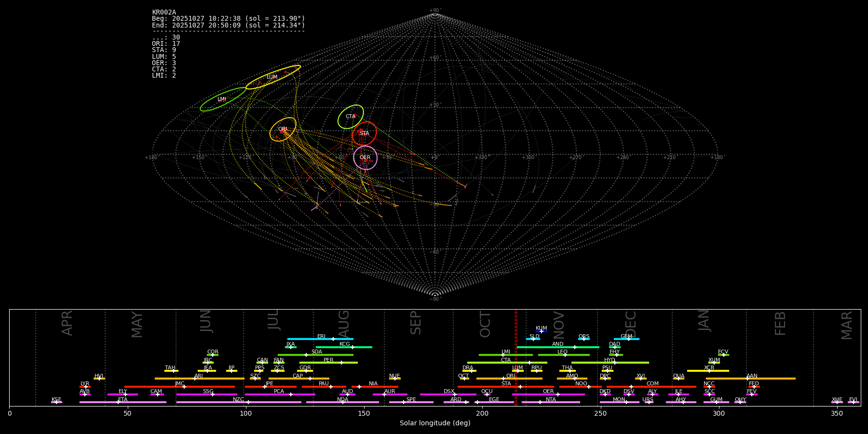Viewport: 868px width, 434px height.
Task: Click the LEO shower bar in timeline
Action: tap(564, 354)
